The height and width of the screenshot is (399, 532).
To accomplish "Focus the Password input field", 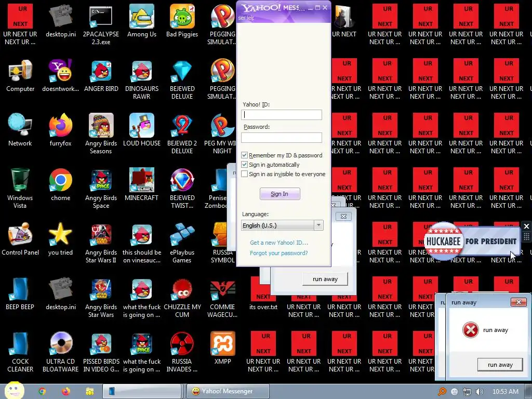I will tap(282, 137).
